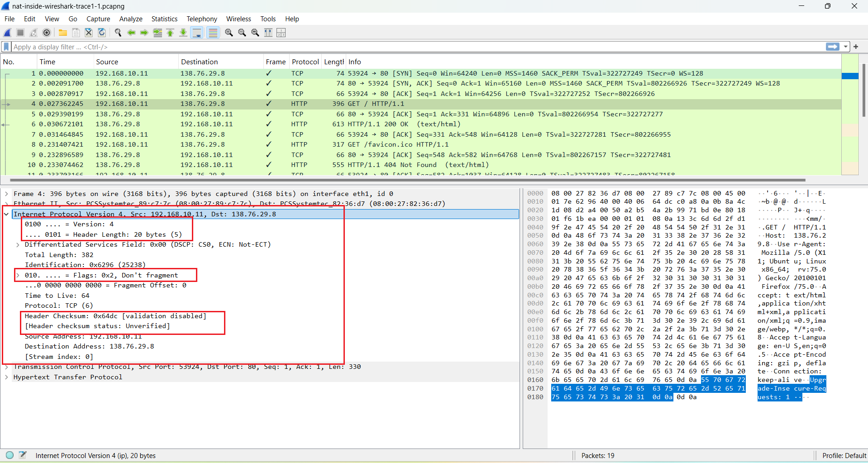Open capture options gear icon

47,33
